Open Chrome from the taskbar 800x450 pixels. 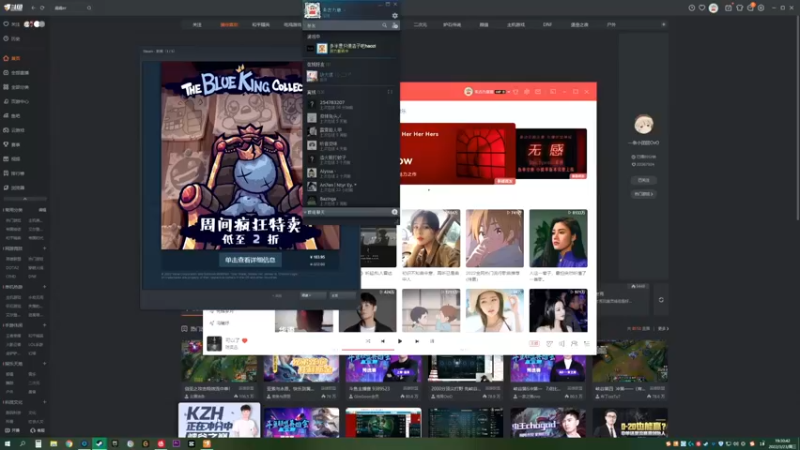click(x=69, y=444)
